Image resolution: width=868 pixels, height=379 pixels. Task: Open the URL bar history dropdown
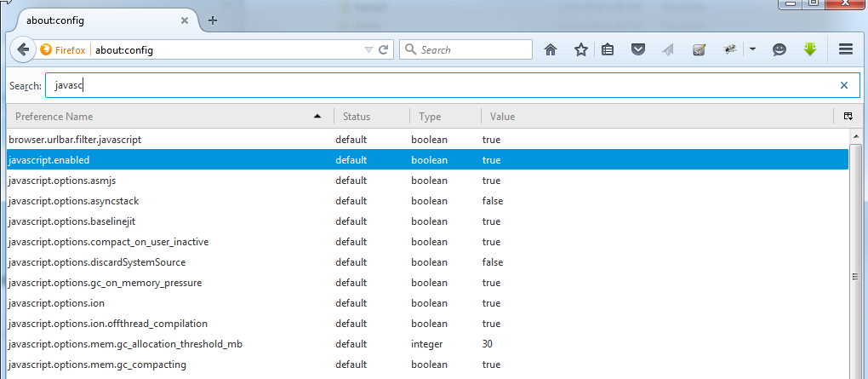(x=368, y=50)
